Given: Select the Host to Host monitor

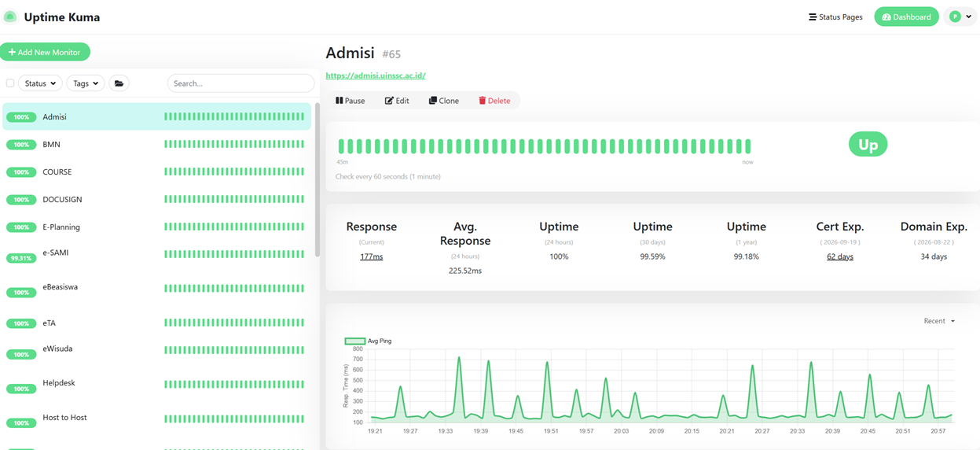Looking at the screenshot, I should (157, 419).
